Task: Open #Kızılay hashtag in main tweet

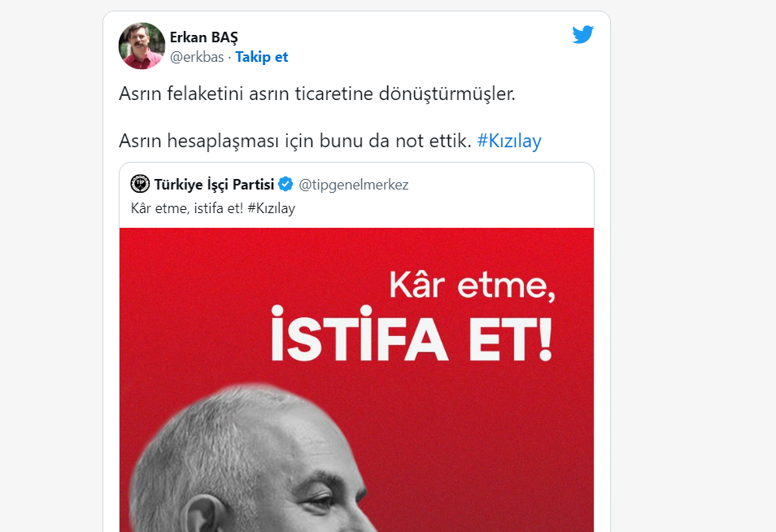Action: (x=509, y=141)
